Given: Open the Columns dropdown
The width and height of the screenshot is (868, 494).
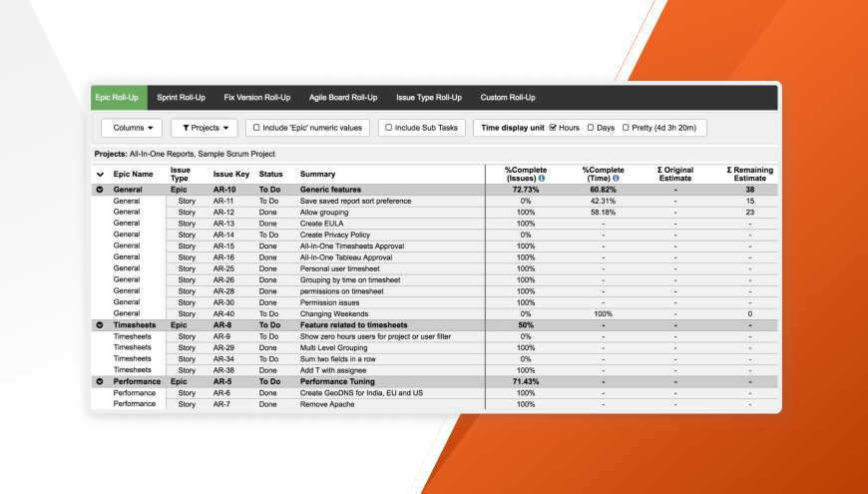Looking at the screenshot, I should pyautogui.click(x=132, y=128).
